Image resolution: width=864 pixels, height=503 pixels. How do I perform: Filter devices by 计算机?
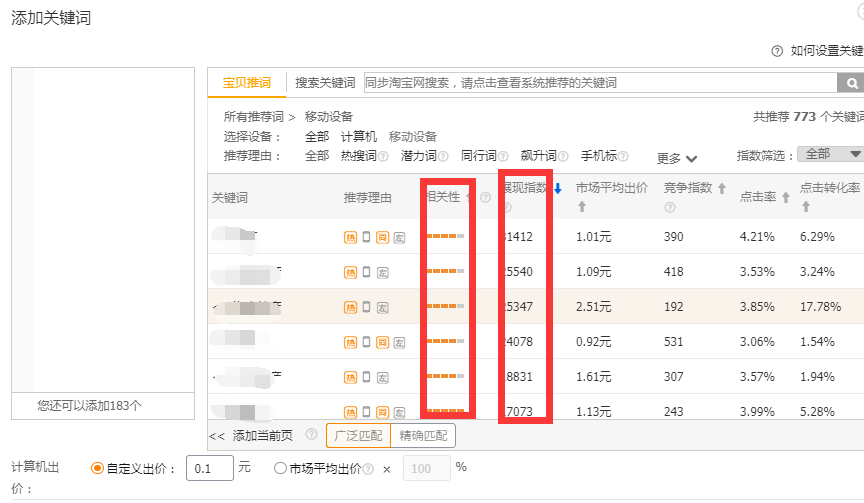pos(359,137)
